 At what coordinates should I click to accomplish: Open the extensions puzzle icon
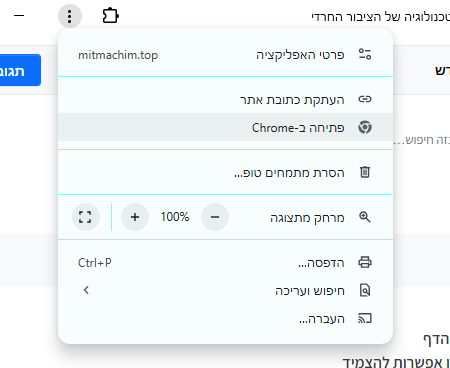pos(110,16)
